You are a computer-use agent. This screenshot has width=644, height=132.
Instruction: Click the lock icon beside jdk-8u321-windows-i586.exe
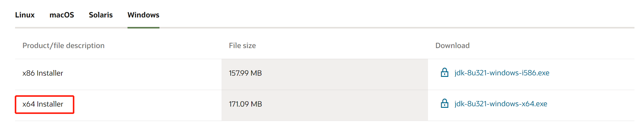point(444,73)
